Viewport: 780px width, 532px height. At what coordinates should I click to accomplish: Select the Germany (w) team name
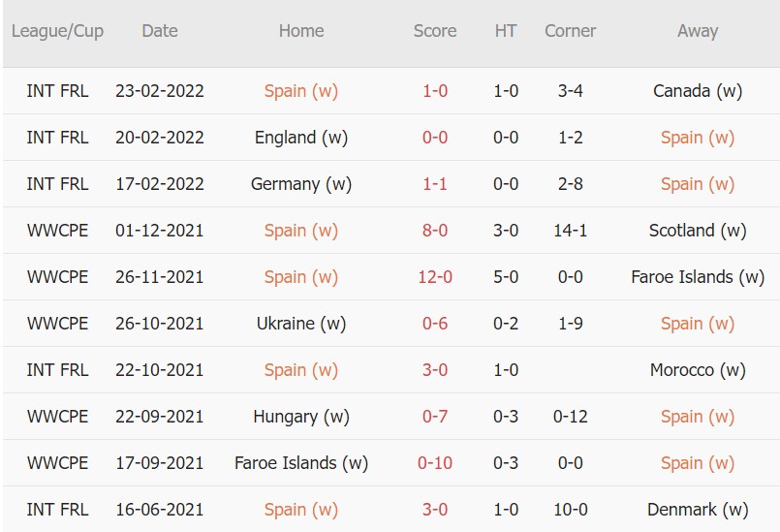pos(300,184)
